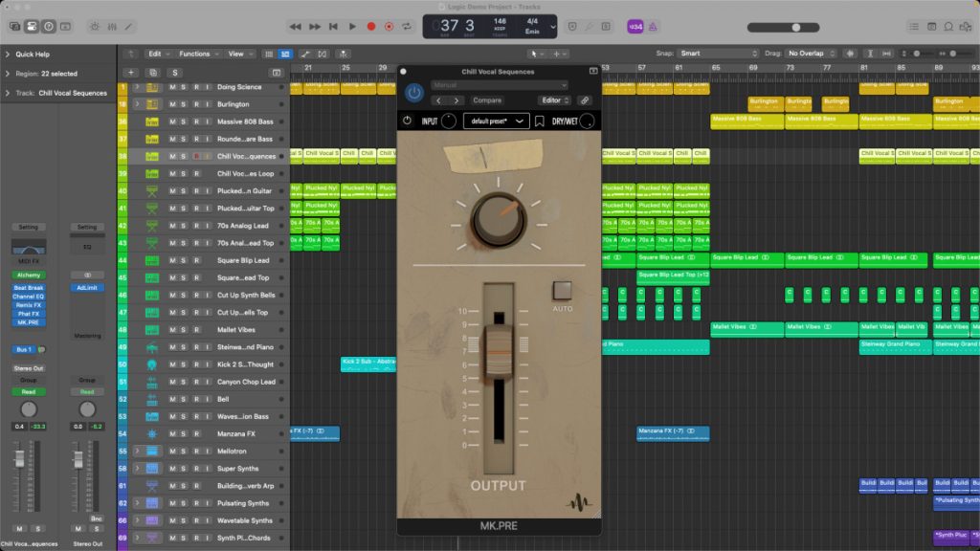Toggle the Flex show/hide icon
The height and width of the screenshot is (551, 980).
click(323, 54)
